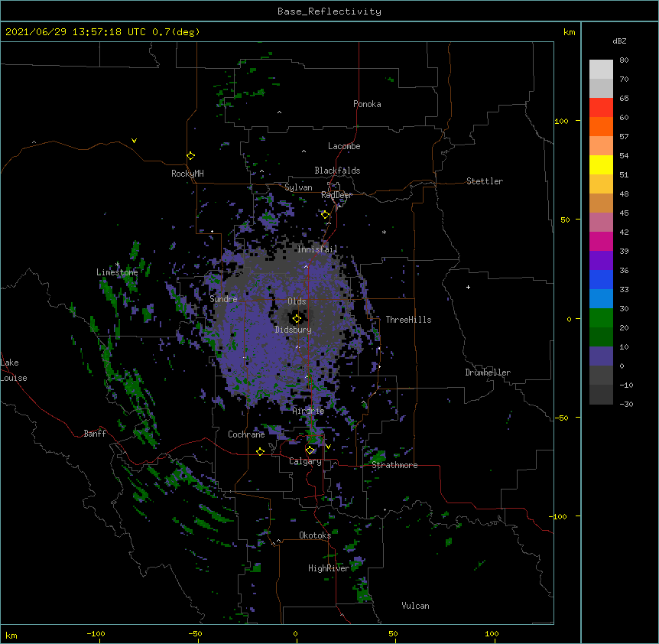
Task: Click the yellow diamond marker at Calgary
Action: 310,450
